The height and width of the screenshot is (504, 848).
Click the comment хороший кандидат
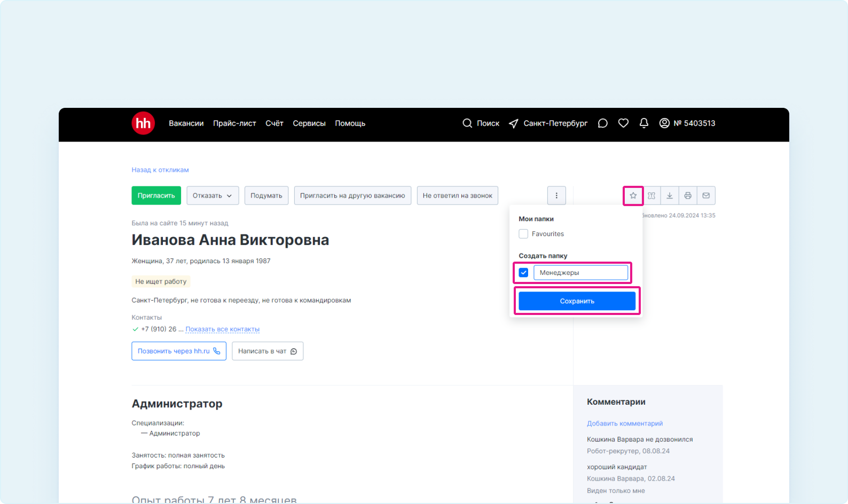click(617, 467)
